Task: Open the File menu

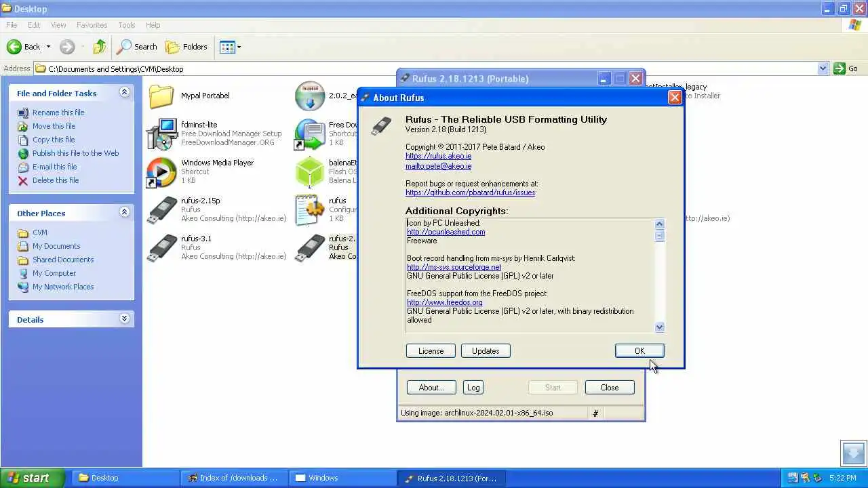Action: (12, 25)
